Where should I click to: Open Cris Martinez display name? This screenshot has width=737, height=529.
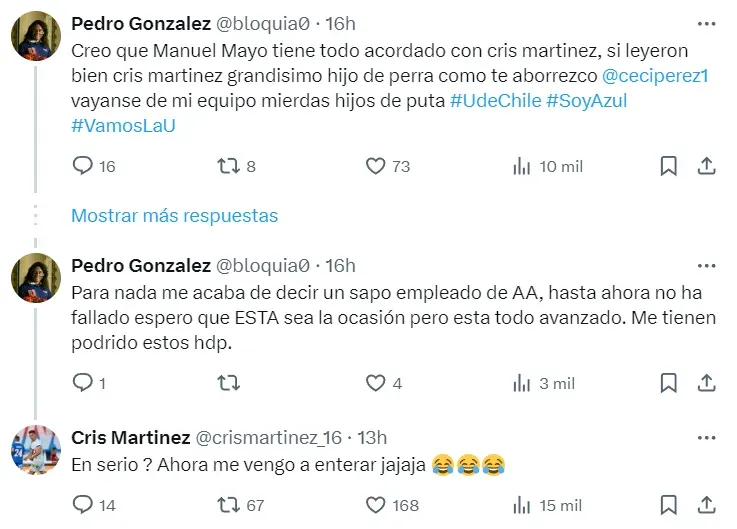point(130,437)
